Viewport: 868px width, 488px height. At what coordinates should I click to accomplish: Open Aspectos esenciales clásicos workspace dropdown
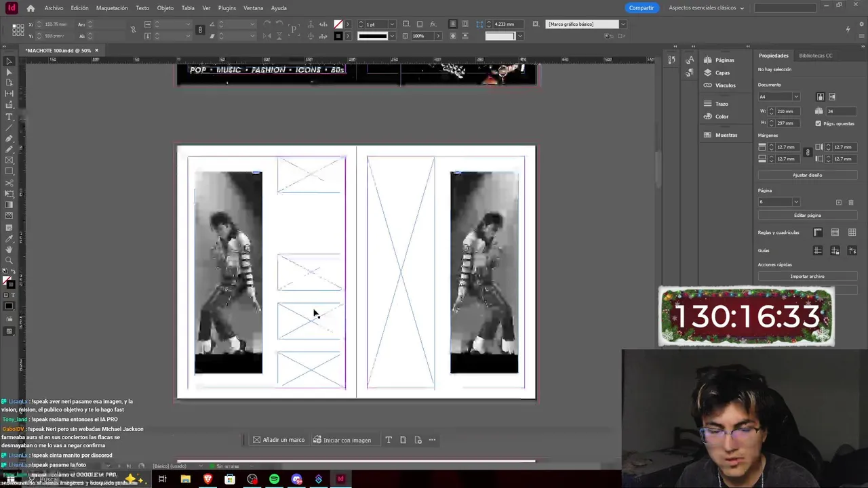[x=706, y=8]
